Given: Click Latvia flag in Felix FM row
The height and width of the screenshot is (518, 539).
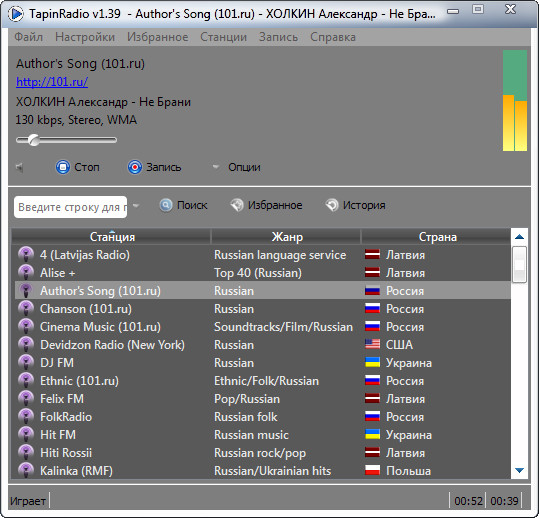Looking at the screenshot, I should pos(372,399).
